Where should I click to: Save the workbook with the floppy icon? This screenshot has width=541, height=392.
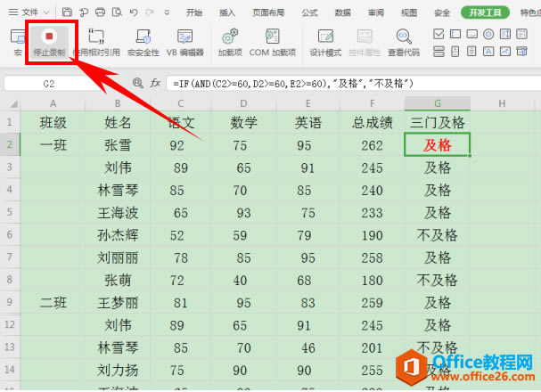67,12
